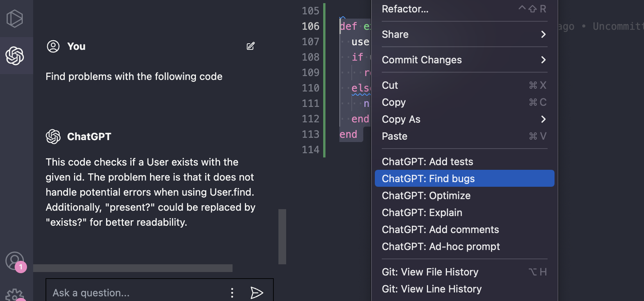644x301 pixels.
Task: Open the chat input options kebab menu
Action: 232,292
